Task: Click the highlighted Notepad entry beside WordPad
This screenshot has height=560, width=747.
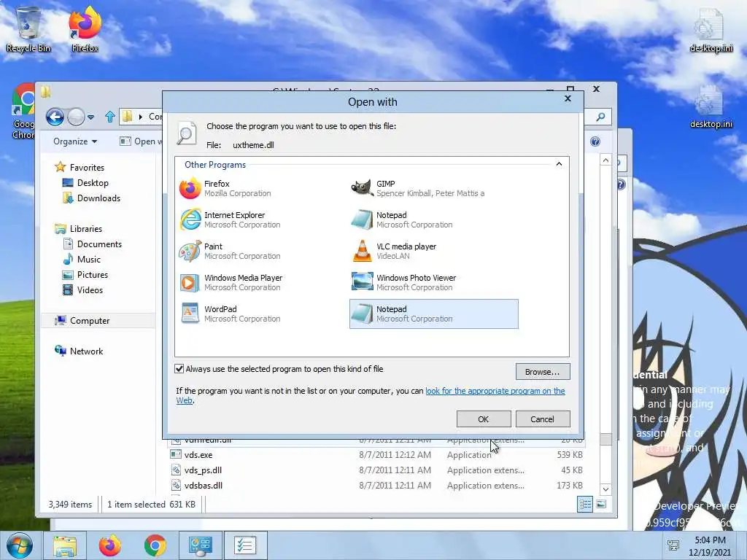Action: click(434, 314)
